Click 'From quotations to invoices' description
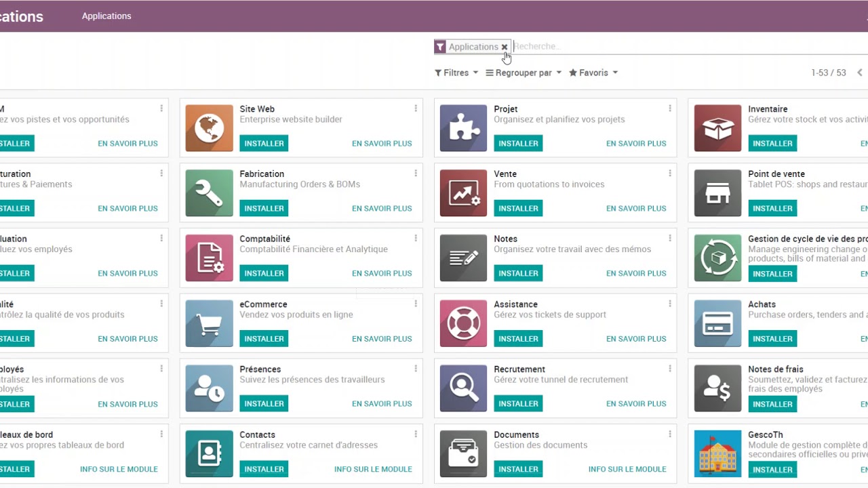The image size is (868, 488). point(549,184)
